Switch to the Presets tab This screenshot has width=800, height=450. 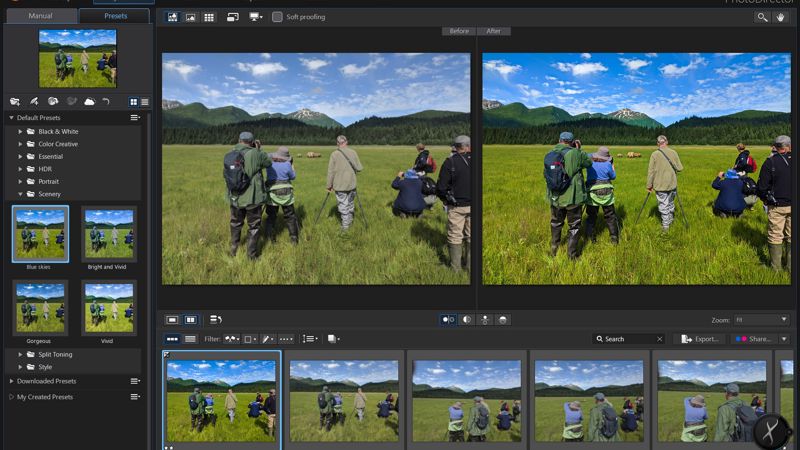pyautogui.click(x=115, y=16)
